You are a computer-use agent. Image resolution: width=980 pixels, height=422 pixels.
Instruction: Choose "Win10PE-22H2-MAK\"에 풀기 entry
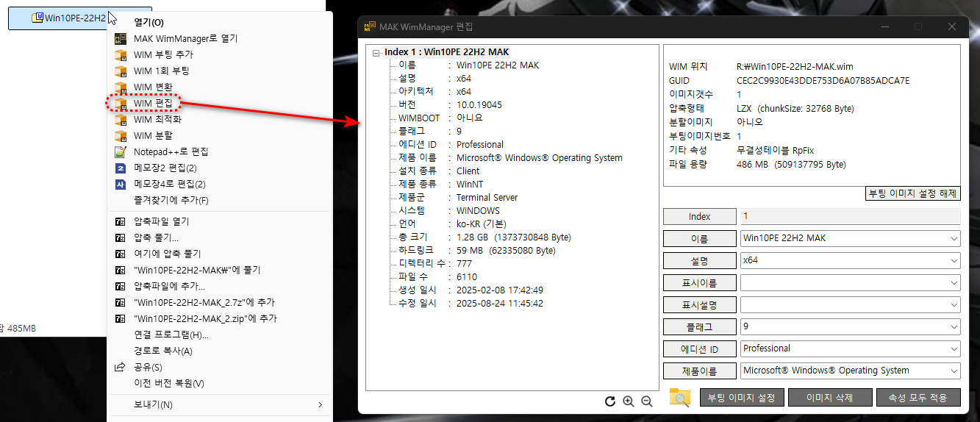coord(197,270)
